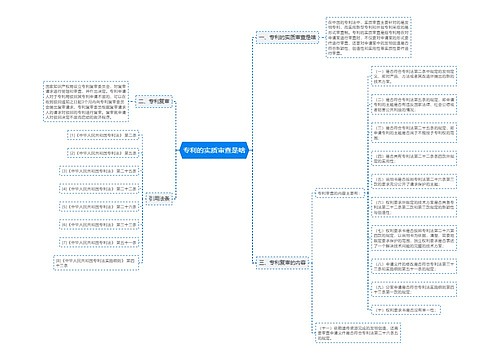
Task: Select citation [8] 专利法实施细则 node
Action: click(x=96, y=263)
